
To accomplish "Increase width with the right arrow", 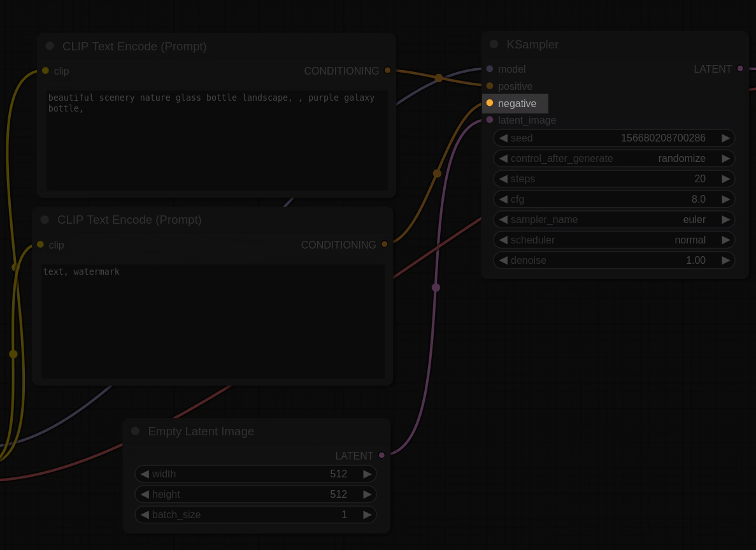I will click(367, 474).
